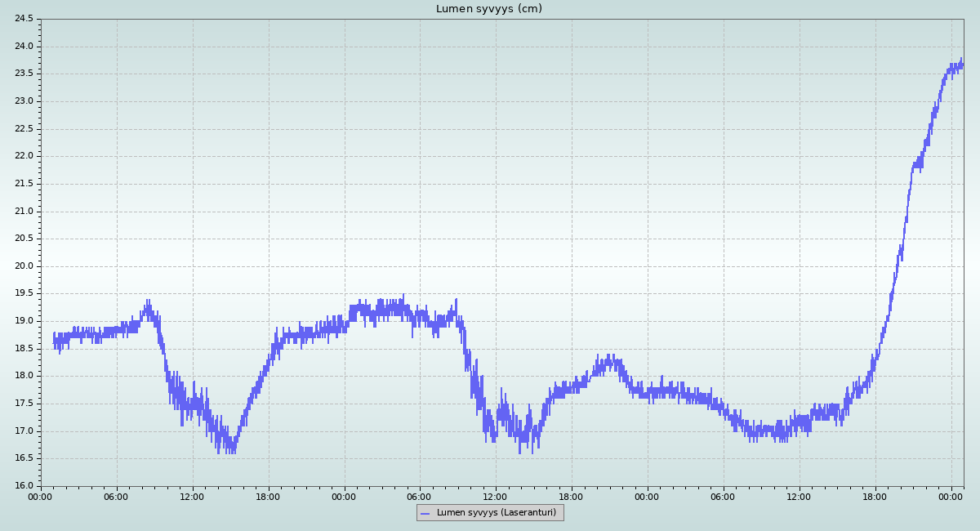Image resolution: width=980 pixels, height=531 pixels.
Task: Select the last 12:00 time label
Action: pyautogui.click(x=799, y=496)
